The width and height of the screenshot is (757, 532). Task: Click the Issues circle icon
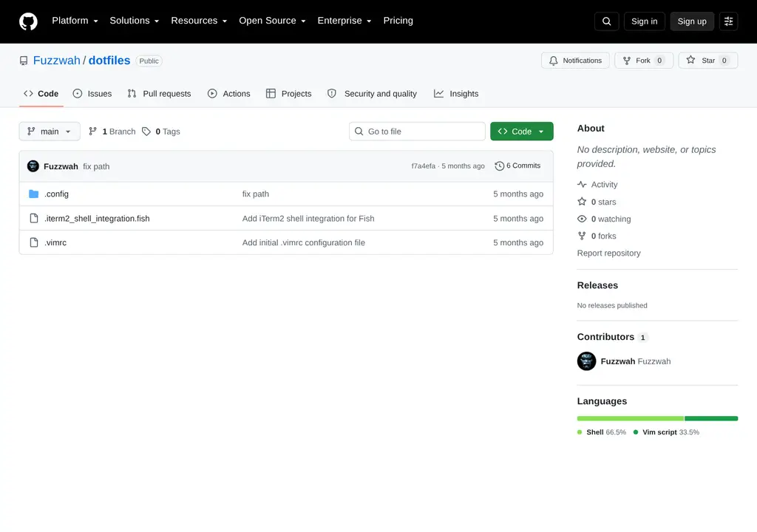pyautogui.click(x=77, y=94)
